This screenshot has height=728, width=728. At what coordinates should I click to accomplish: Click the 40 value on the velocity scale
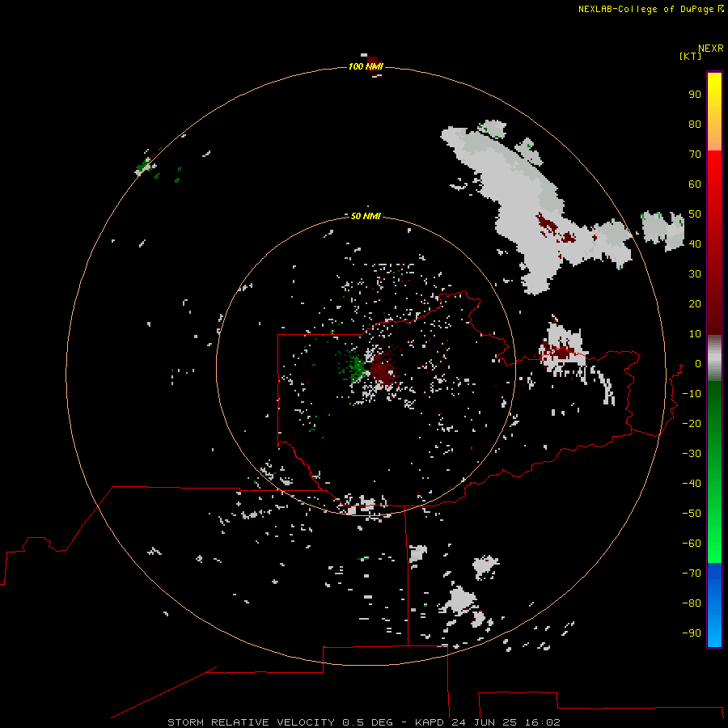point(695,243)
